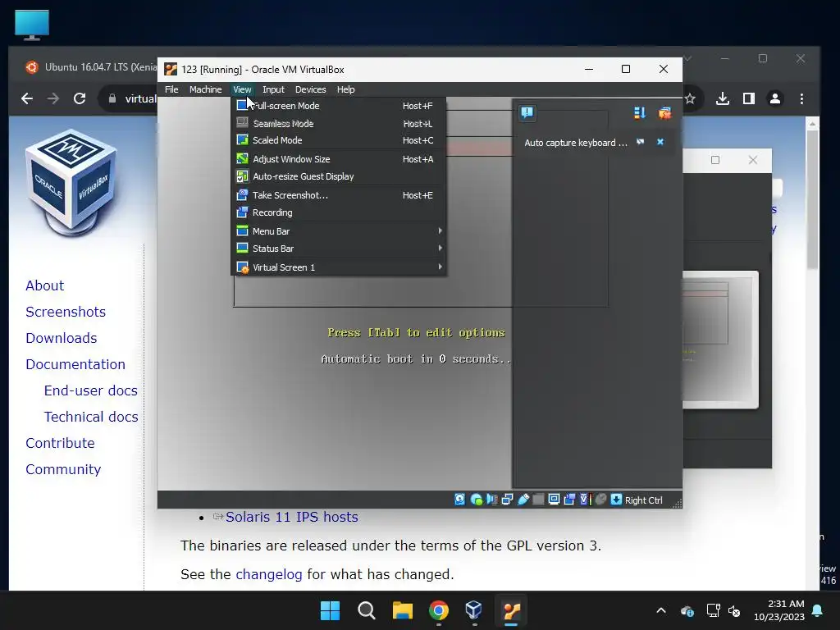Bookmark page with Chrome star icon
Image resolution: width=840 pixels, height=630 pixels.
pyautogui.click(x=690, y=98)
